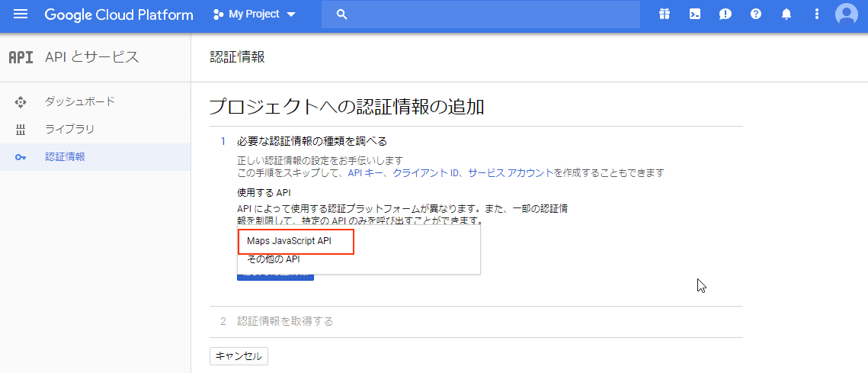
Task: Open the My Project selector dropdown
Action: click(255, 14)
